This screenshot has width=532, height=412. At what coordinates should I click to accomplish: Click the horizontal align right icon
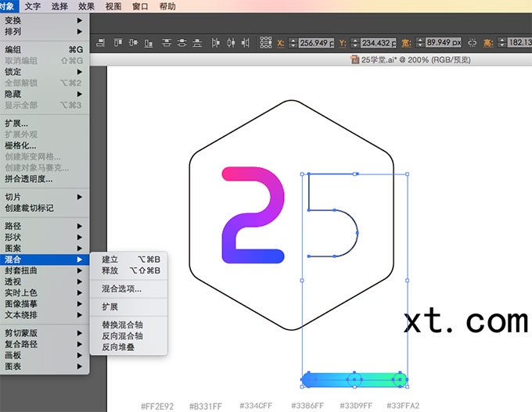coord(100,43)
